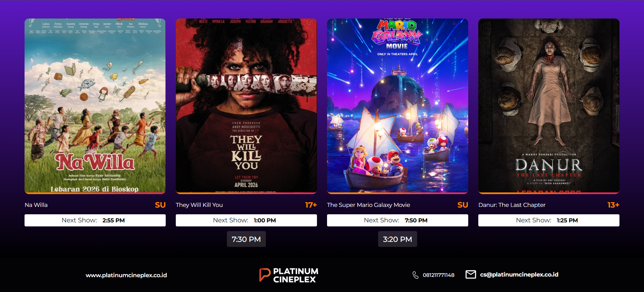This screenshot has height=292, width=644.
Task: Click the Platinum Cineplex logo icon
Action: tap(265, 275)
